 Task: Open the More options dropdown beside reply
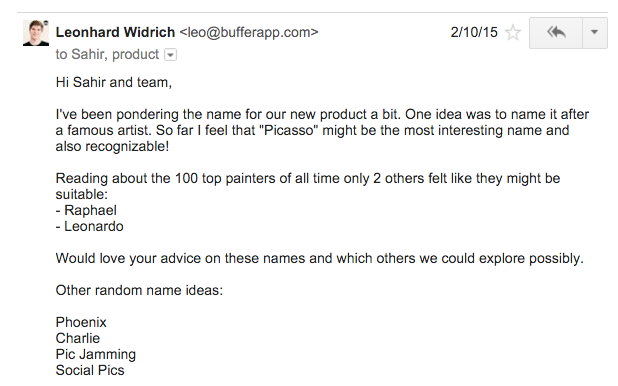point(594,33)
